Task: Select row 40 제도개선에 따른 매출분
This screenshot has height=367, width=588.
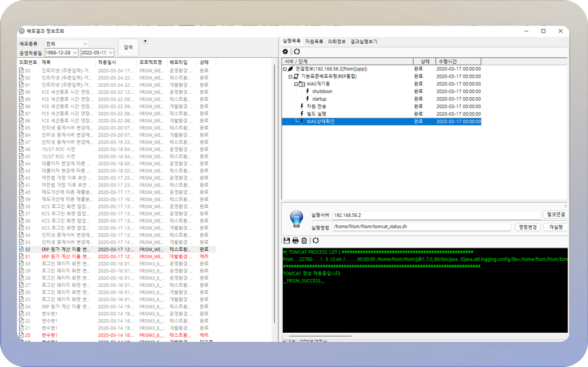Action: 116,192
